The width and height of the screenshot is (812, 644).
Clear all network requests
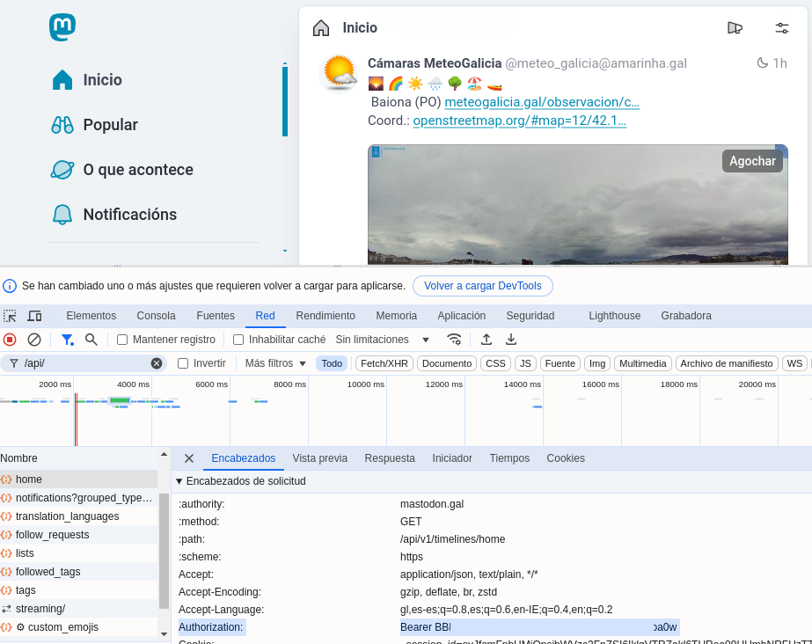(x=33, y=339)
